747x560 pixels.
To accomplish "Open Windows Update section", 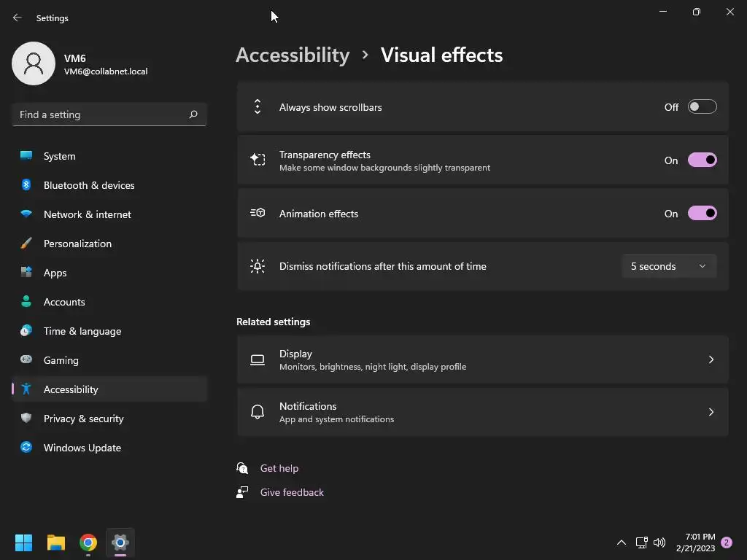I will [82, 448].
